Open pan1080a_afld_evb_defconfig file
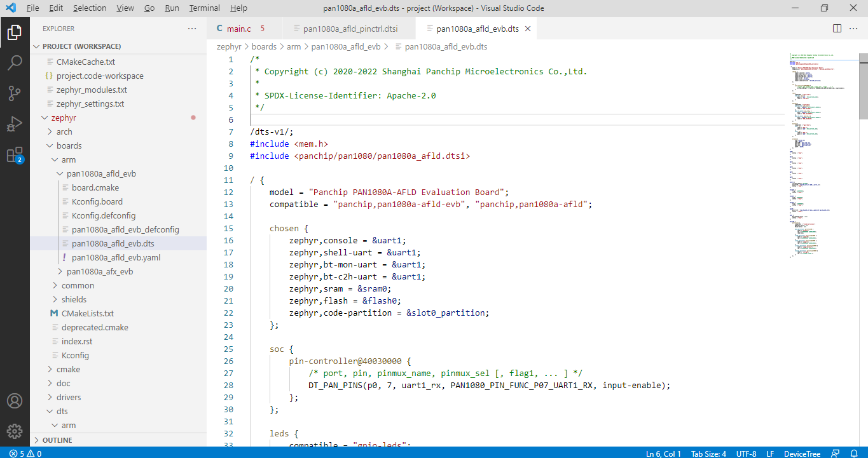 pos(118,229)
